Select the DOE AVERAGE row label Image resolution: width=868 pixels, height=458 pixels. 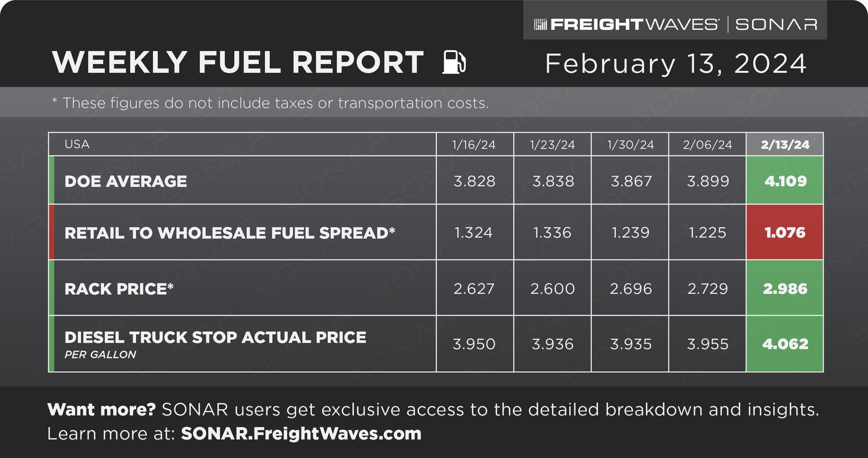[126, 181]
